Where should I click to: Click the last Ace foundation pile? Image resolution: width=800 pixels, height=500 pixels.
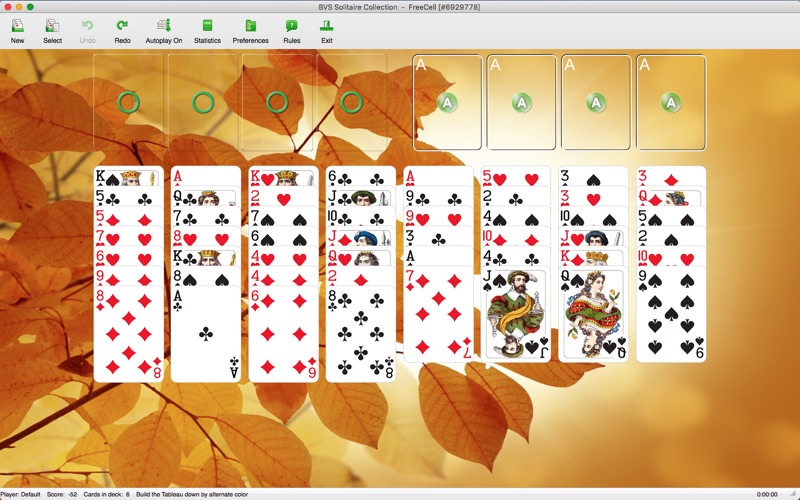[670, 101]
